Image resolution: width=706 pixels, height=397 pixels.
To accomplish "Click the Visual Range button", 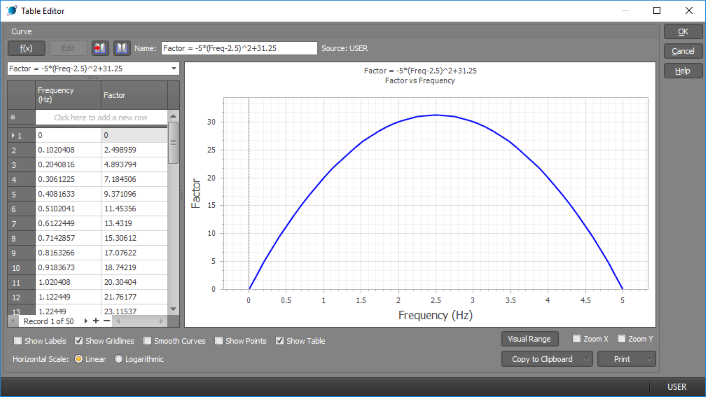I will 530,339.
